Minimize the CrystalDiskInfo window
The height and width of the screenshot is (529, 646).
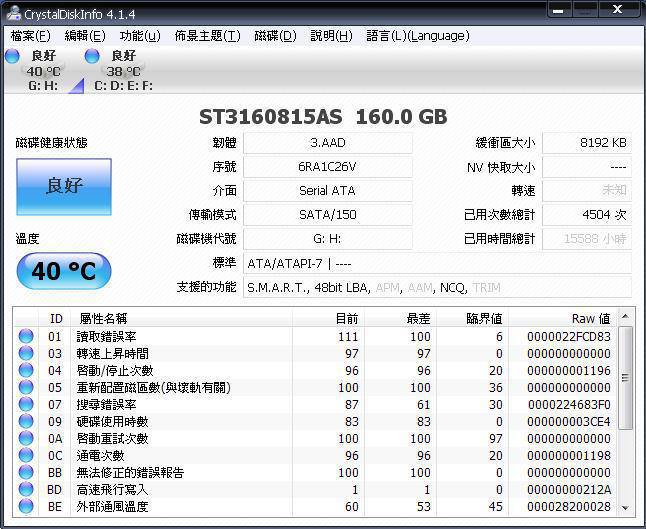click(x=559, y=10)
